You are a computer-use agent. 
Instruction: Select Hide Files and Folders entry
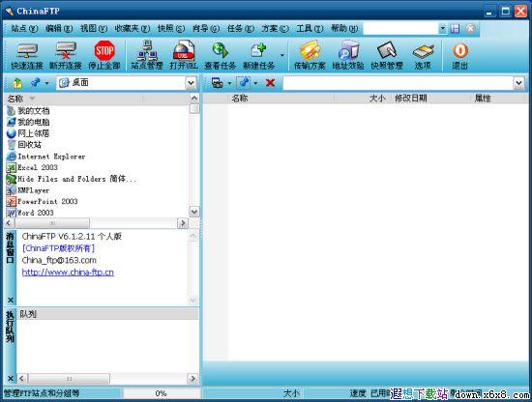(72, 179)
